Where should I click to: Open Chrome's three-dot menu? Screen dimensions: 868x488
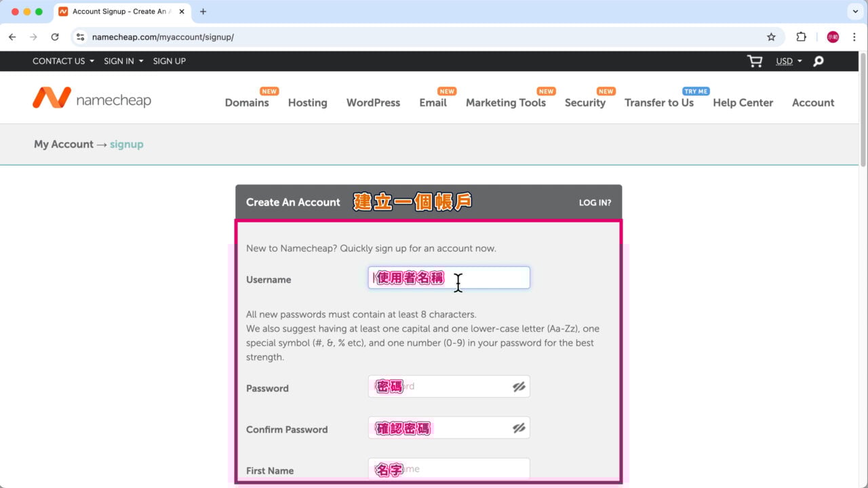click(854, 37)
